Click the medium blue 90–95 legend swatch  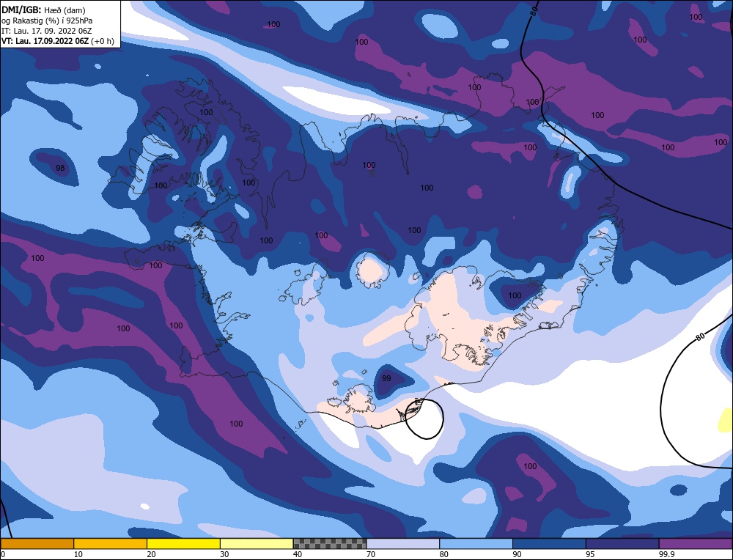tap(549, 543)
